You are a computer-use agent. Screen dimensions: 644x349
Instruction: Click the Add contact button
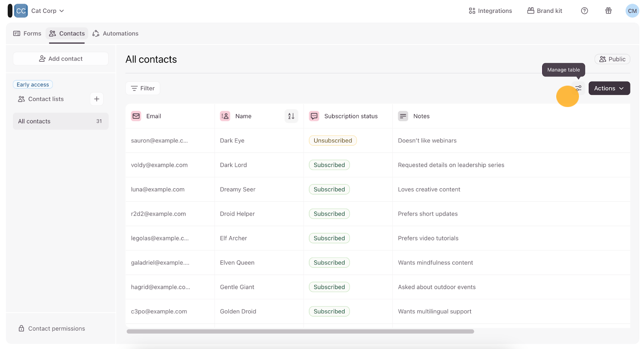point(61,59)
